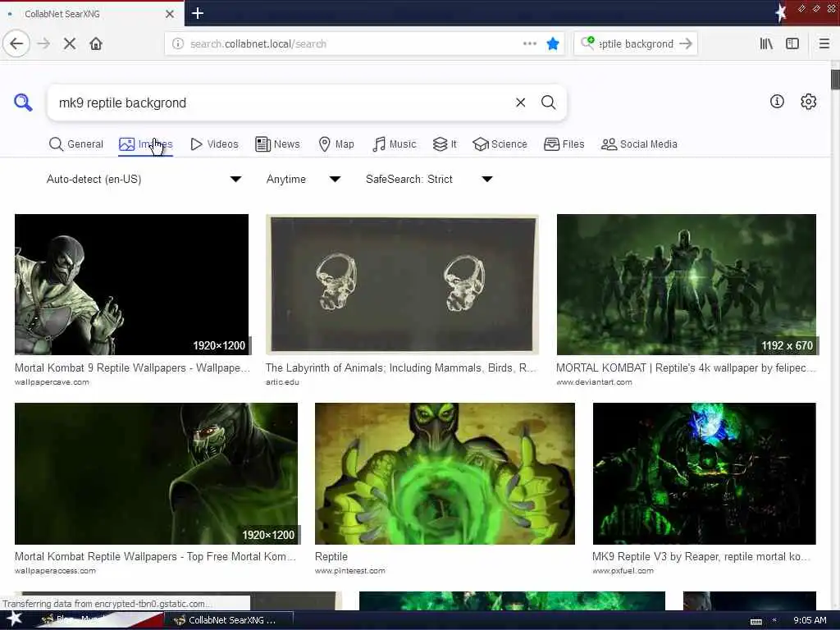This screenshot has height=630, width=840.
Task: Open the Pinterest Reptile image
Action: tap(445, 473)
